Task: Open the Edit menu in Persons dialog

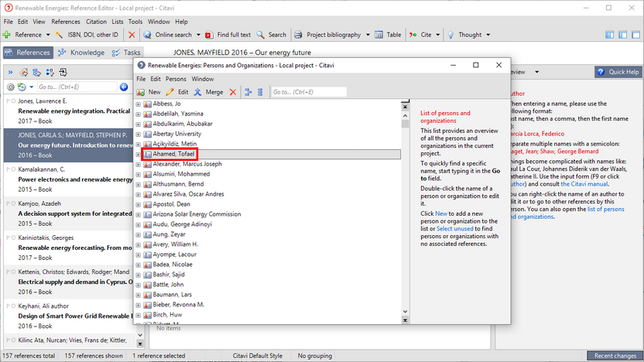Action: (156, 79)
